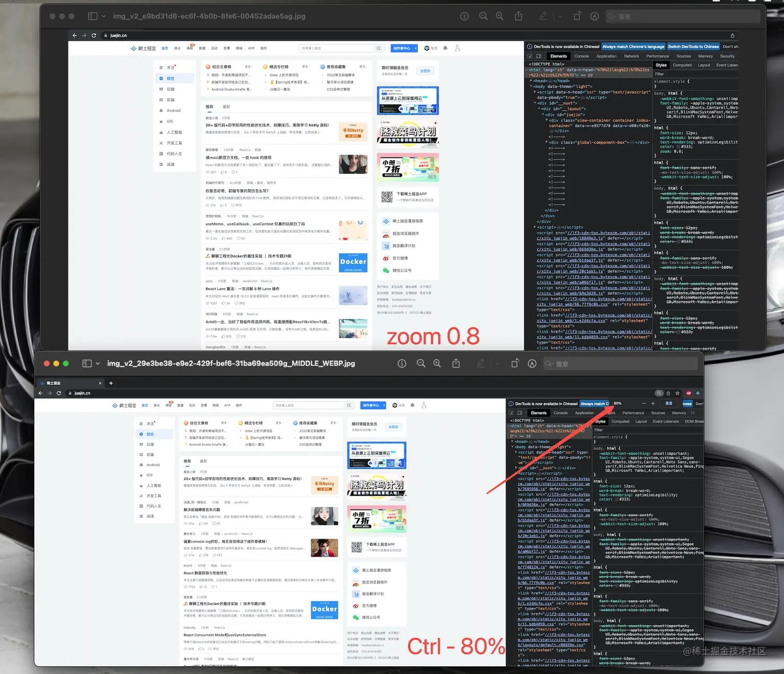Click browser reload icon in front window screenshot

pos(59,393)
